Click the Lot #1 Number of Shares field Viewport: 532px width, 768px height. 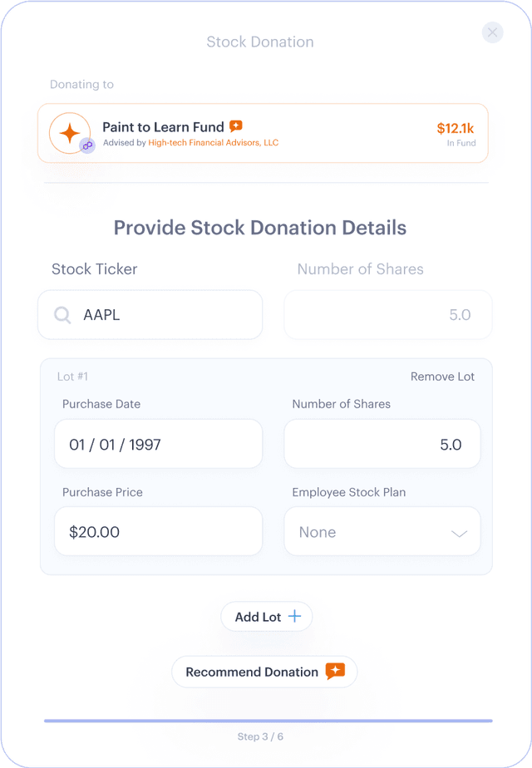pyautogui.click(x=382, y=445)
